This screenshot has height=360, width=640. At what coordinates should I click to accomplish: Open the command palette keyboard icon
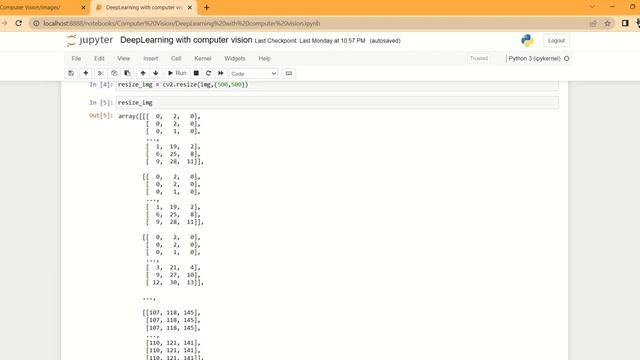289,73
